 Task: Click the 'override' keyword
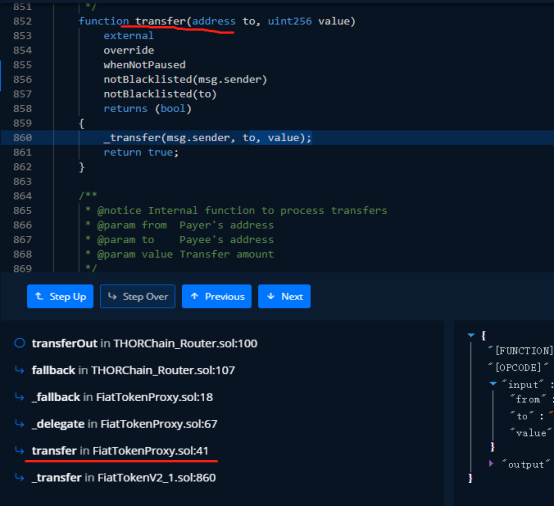tap(129, 50)
